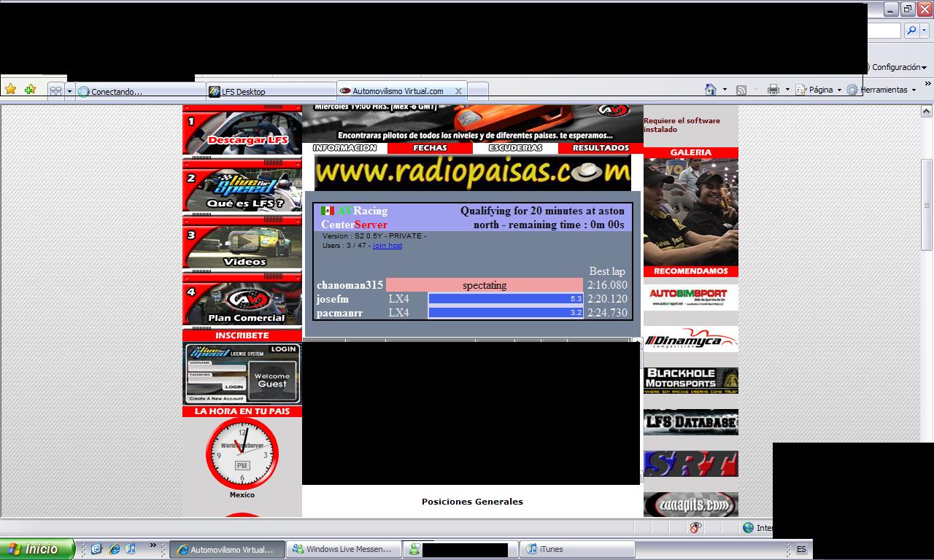Expand the Home button dropdown
This screenshot has width=934, height=560.
pos(725,90)
